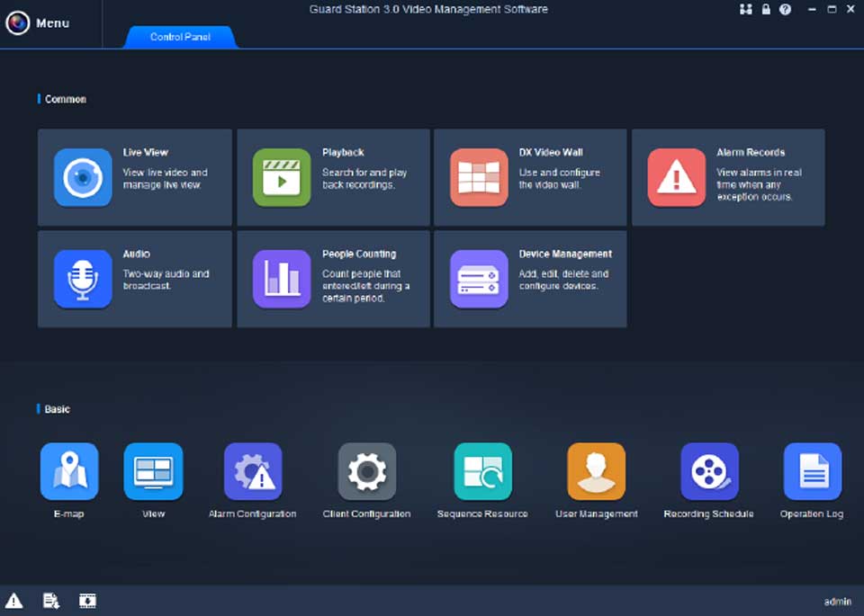The image size is (864, 616).
Task: Click the Basic section heading
Action: coord(57,409)
